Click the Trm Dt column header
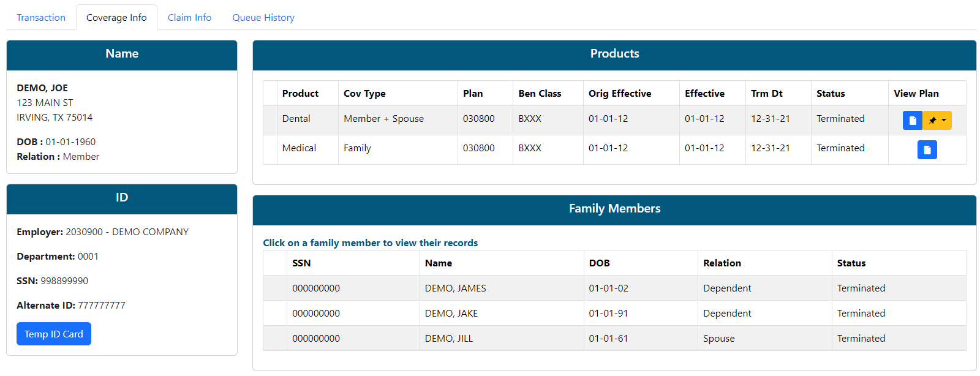980x376 pixels. pos(766,94)
